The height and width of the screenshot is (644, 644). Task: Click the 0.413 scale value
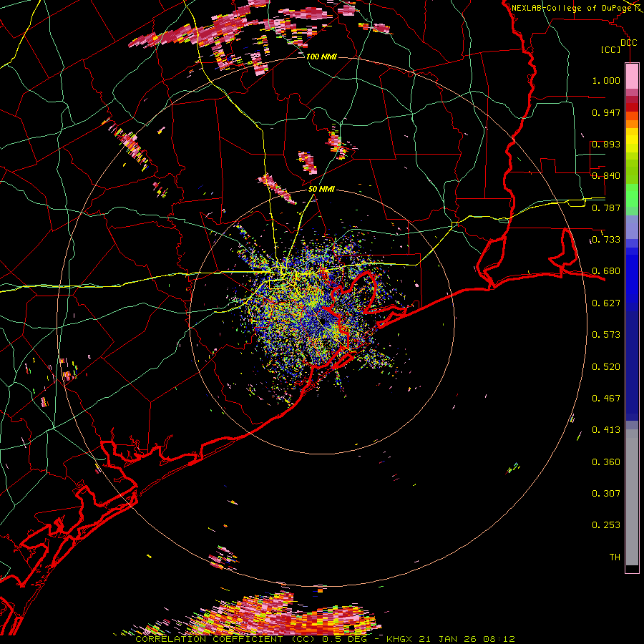606,430
